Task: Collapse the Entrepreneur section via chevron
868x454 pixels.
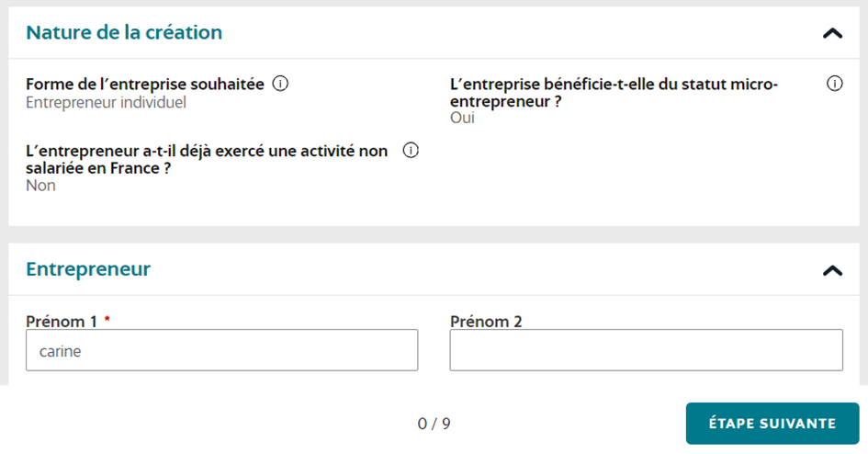Action: [x=832, y=270]
